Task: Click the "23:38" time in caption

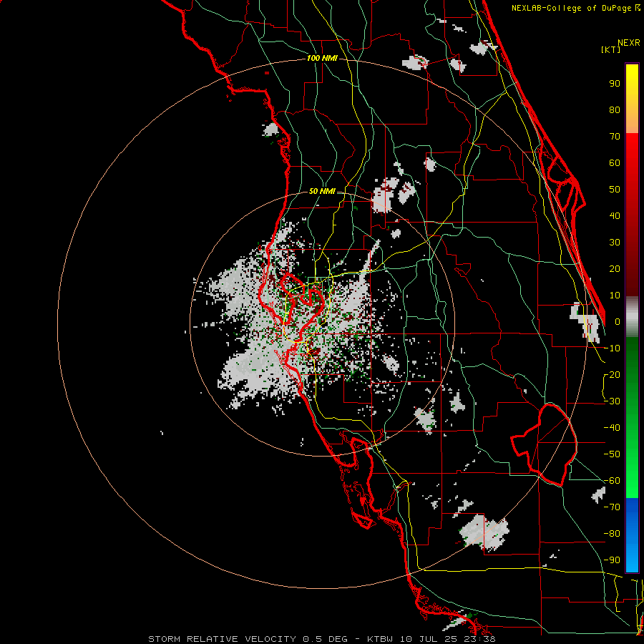Action: point(481,639)
